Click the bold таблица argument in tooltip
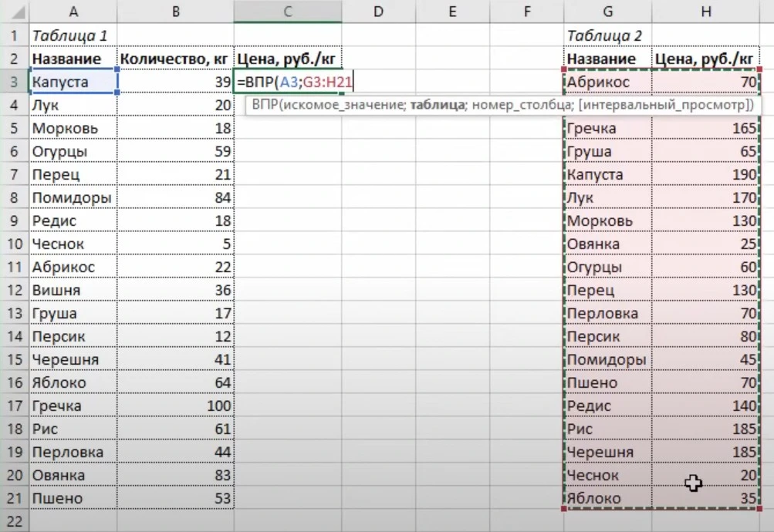 point(434,105)
